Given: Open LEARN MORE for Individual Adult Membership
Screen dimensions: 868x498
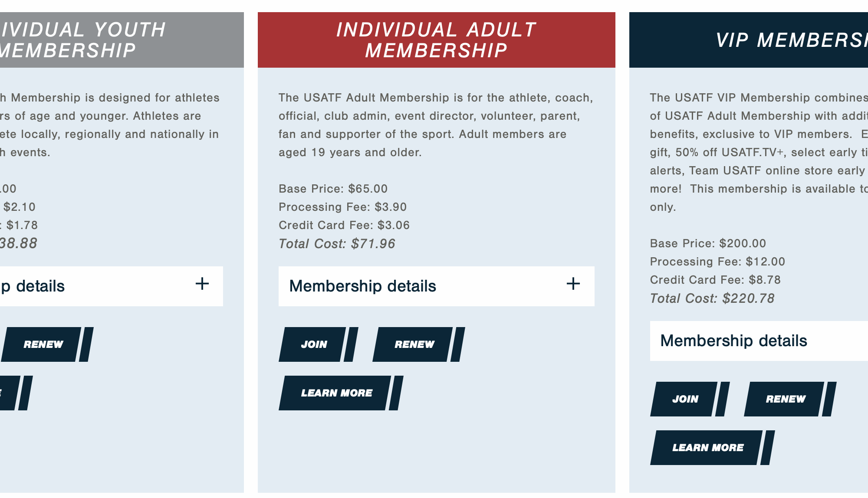Looking at the screenshot, I should tap(336, 393).
